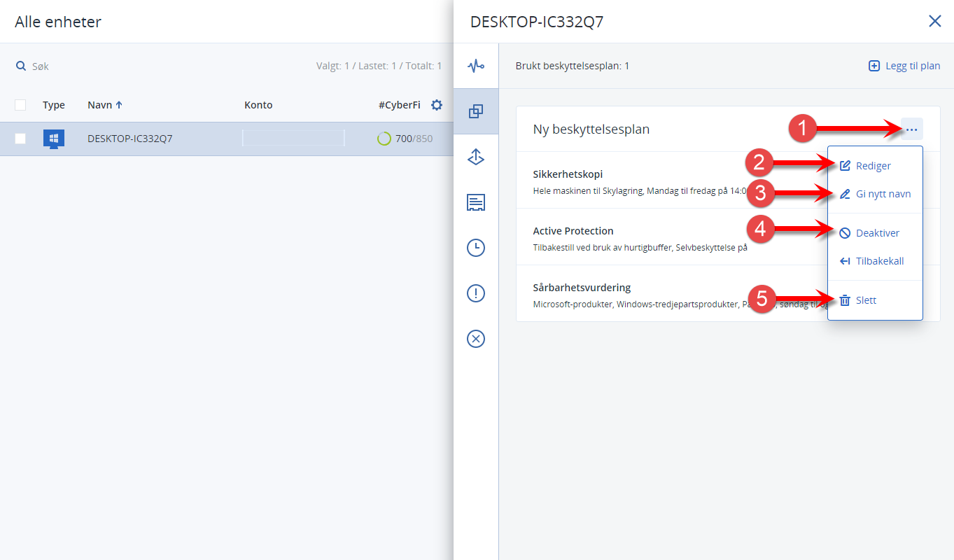Click the edit icon beside Rediger
The image size is (954, 560).
click(x=845, y=166)
